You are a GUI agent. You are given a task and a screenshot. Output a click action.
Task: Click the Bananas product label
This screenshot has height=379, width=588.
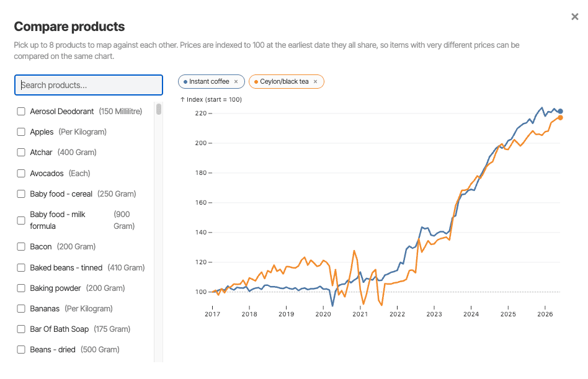pos(45,308)
